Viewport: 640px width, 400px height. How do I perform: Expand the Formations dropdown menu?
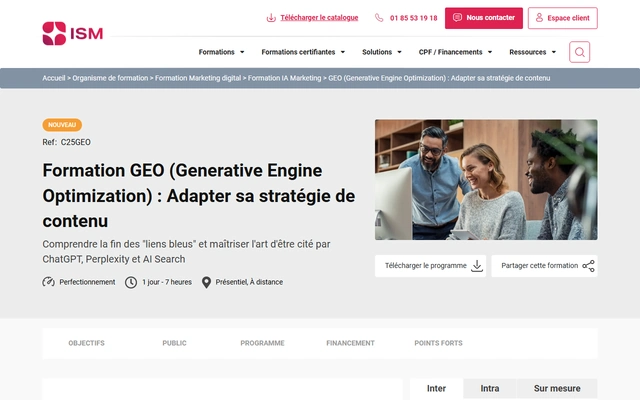tap(222, 52)
